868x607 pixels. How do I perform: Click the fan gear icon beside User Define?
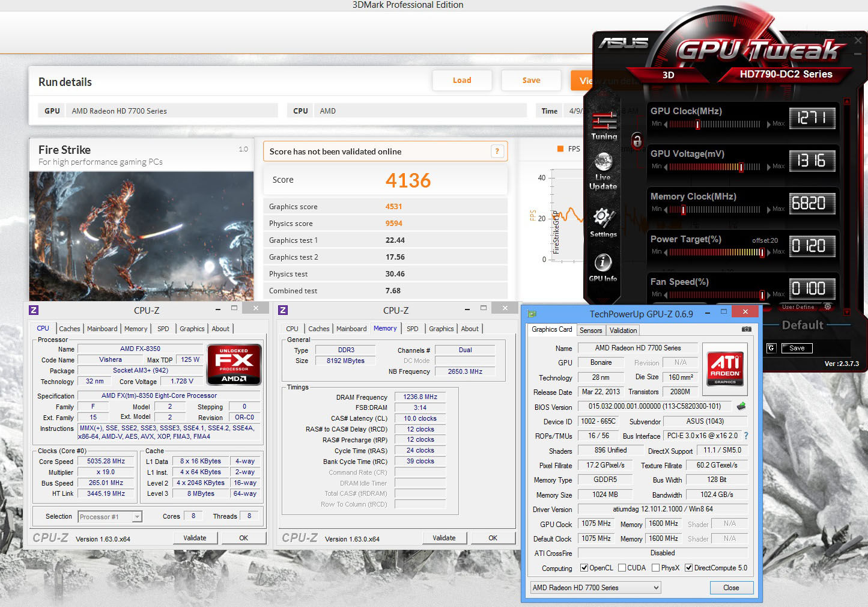coord(828,307)
